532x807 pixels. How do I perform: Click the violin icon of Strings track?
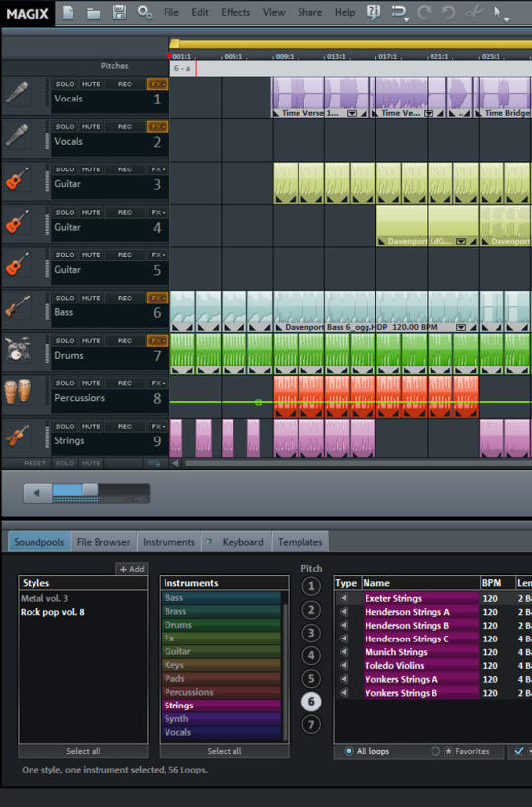[x=18, y=435]
